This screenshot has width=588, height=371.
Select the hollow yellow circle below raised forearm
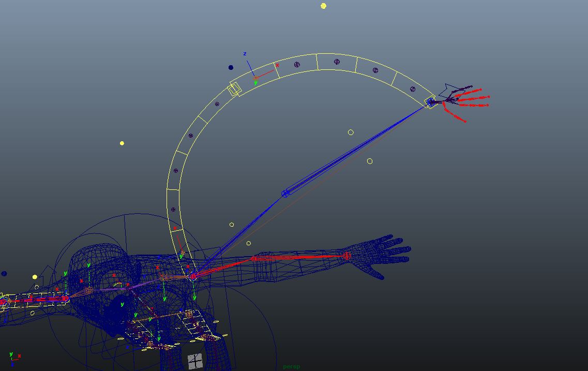(x=370, y=161)
